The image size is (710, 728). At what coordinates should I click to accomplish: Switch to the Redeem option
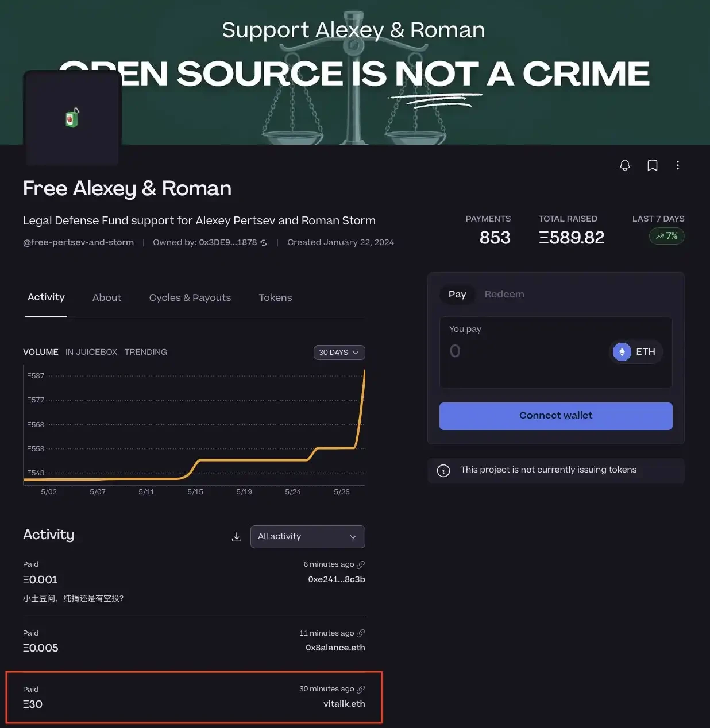point(504,294)
